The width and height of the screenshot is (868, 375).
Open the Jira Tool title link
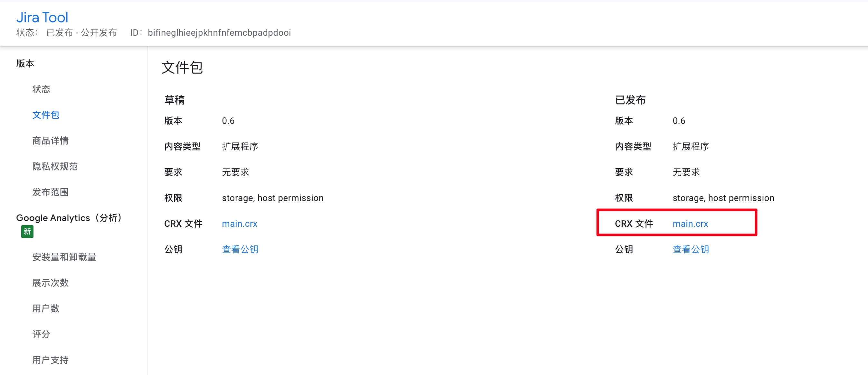tap(42, 17)
